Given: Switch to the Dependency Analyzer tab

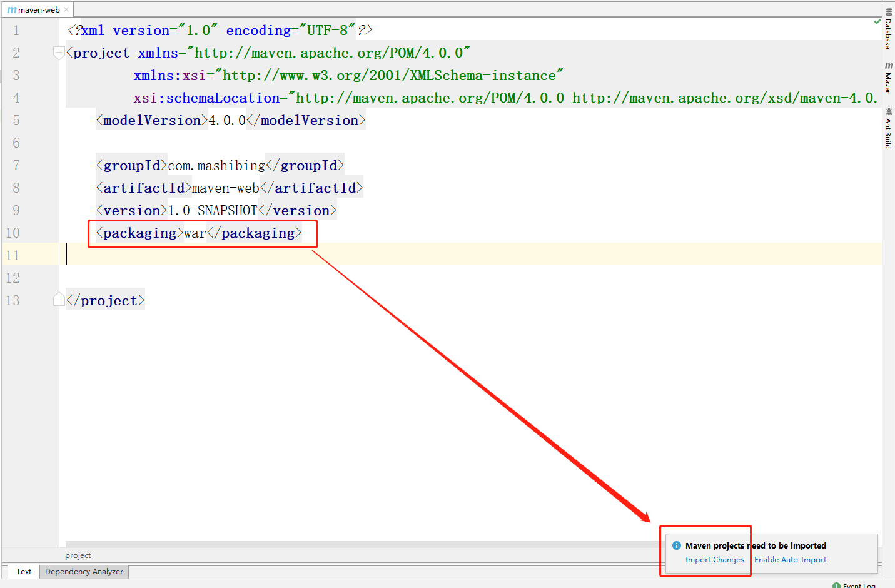Looking at the screenshot, I should tap(84, 571).
